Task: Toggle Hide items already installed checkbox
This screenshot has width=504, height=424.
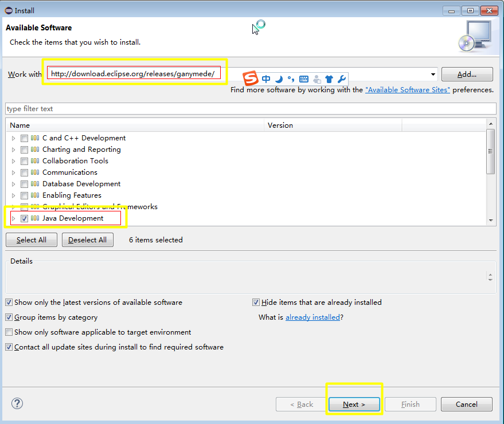Action: click(256, 303)
